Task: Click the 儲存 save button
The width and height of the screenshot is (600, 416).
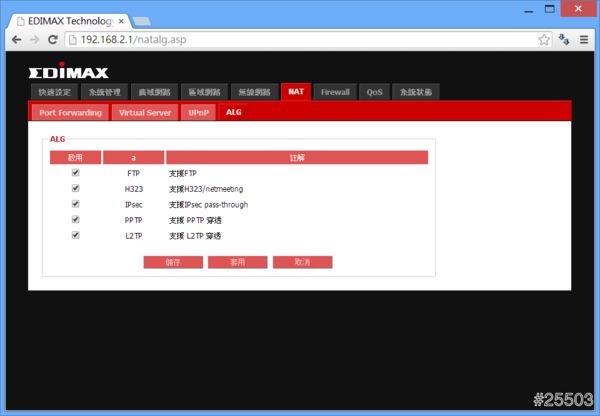Action: (173, 262)
